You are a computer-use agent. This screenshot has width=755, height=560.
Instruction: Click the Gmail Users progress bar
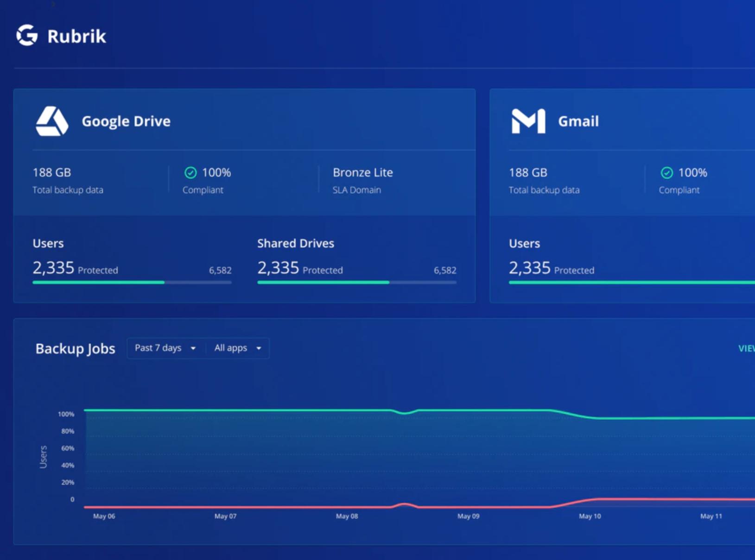tap(631, 282)
